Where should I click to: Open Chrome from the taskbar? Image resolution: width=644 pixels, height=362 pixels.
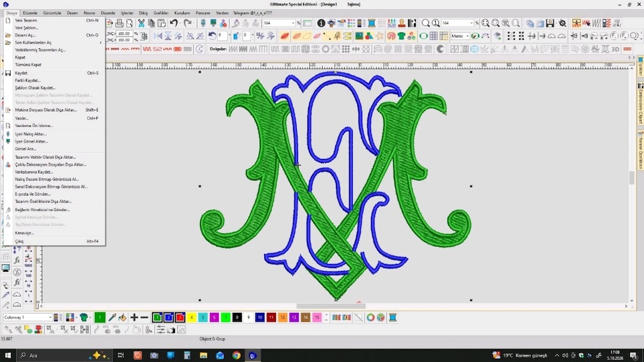tap(236, 356)
